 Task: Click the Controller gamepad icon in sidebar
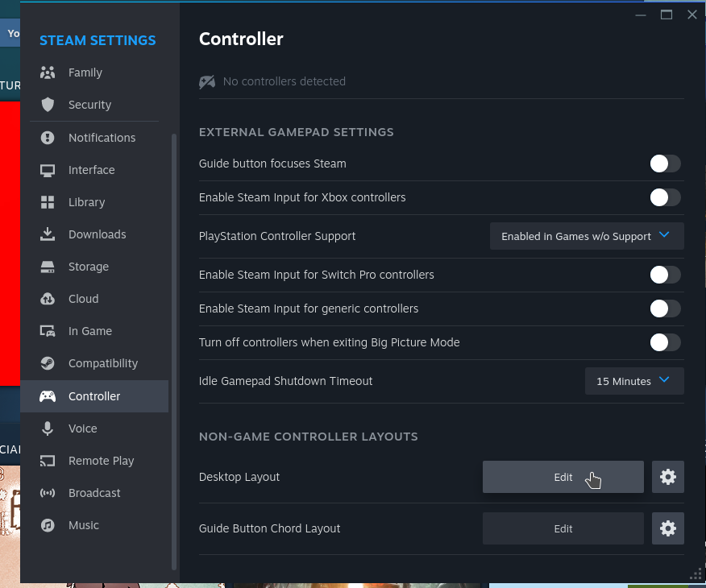coord(48,396)
